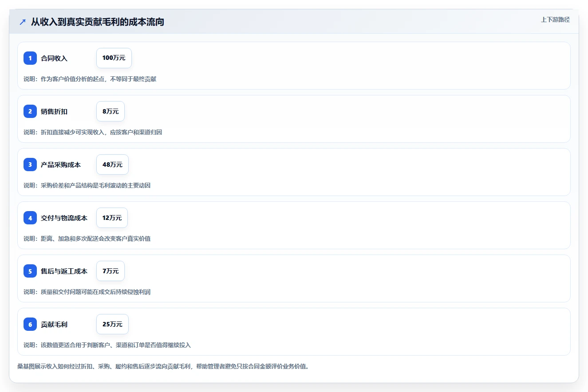This screenshot has height=392, width=588.
Task: Click the 8万元 value chip
Action: click(110, 111)
